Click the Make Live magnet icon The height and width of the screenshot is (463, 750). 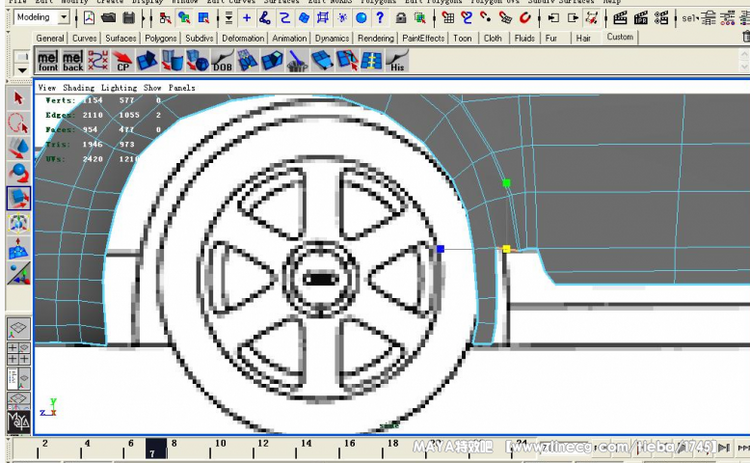pos(525,18)
